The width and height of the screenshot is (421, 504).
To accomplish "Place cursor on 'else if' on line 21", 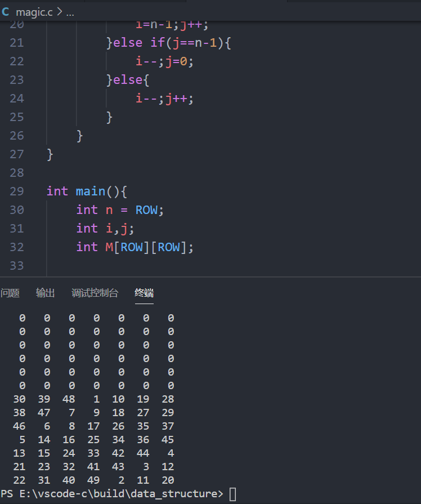I will point(139,43).
